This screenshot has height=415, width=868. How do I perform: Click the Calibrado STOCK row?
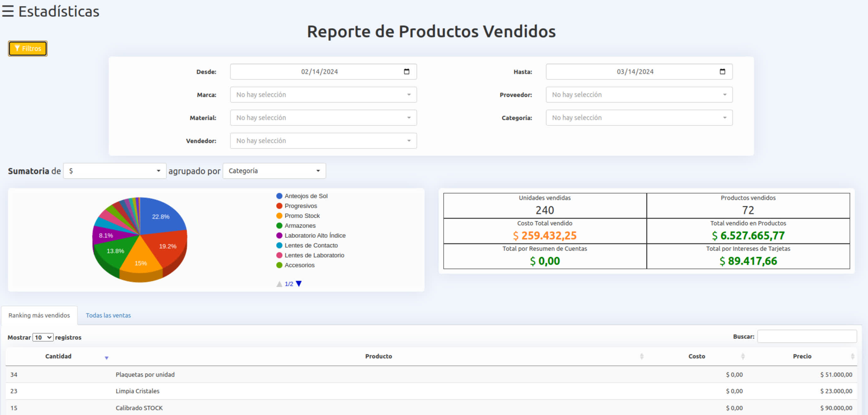click(431, 407)
